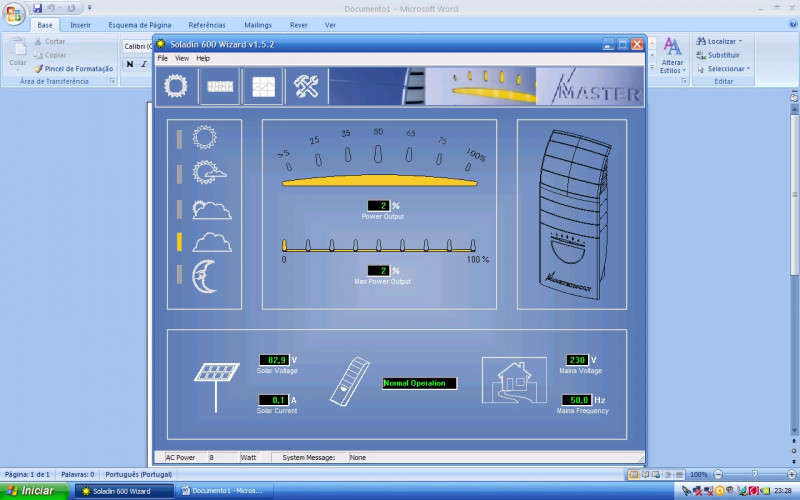
Task: Open the File menu in Soladin Wizard
Action: (162, 58)
